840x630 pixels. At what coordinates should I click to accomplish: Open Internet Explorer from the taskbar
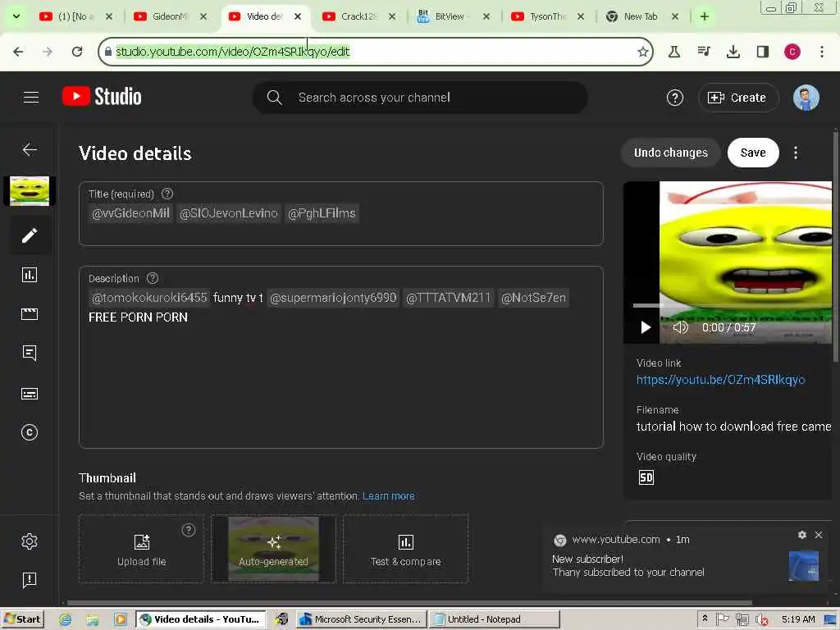pyautogui.click(x=66, y=619)
